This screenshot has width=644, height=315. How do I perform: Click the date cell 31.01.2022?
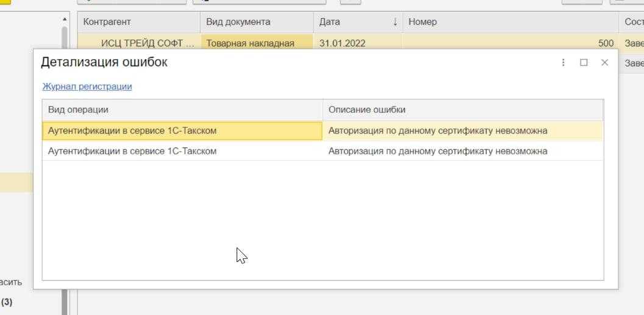358,43
